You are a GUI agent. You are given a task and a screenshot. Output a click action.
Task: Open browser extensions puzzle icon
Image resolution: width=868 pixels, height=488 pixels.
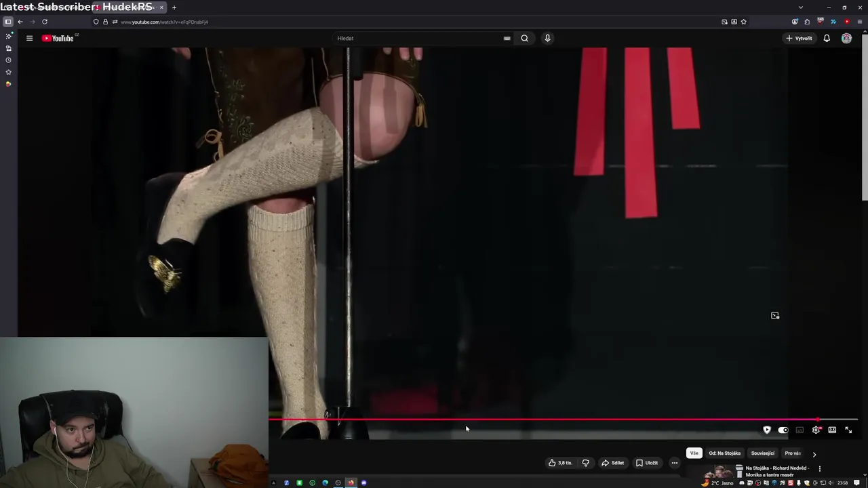click(x=807, y=22)
